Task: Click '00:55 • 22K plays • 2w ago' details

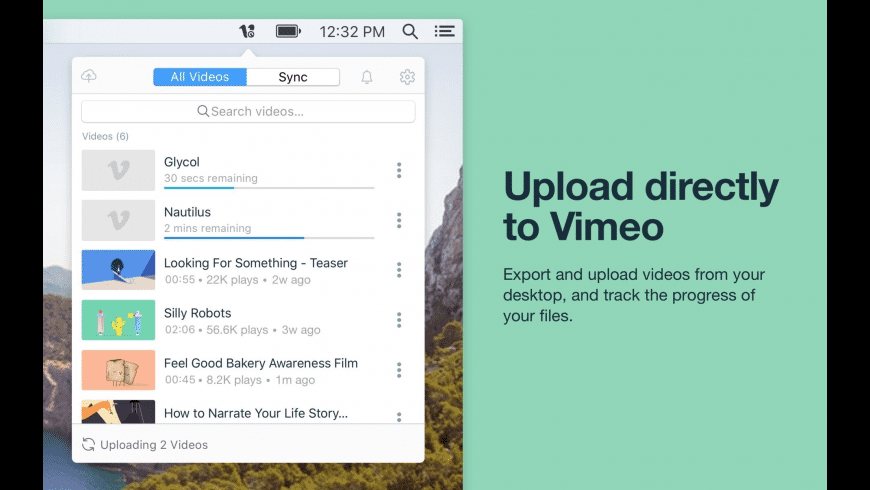Action: pos(237,280)
